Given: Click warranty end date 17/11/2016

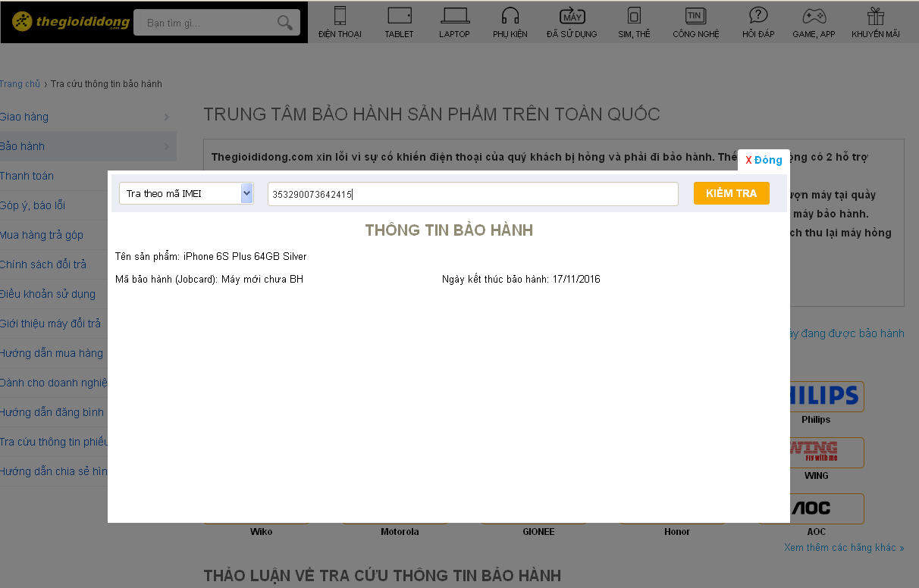Looking at the screenshot, I should (x=576, y=280).
